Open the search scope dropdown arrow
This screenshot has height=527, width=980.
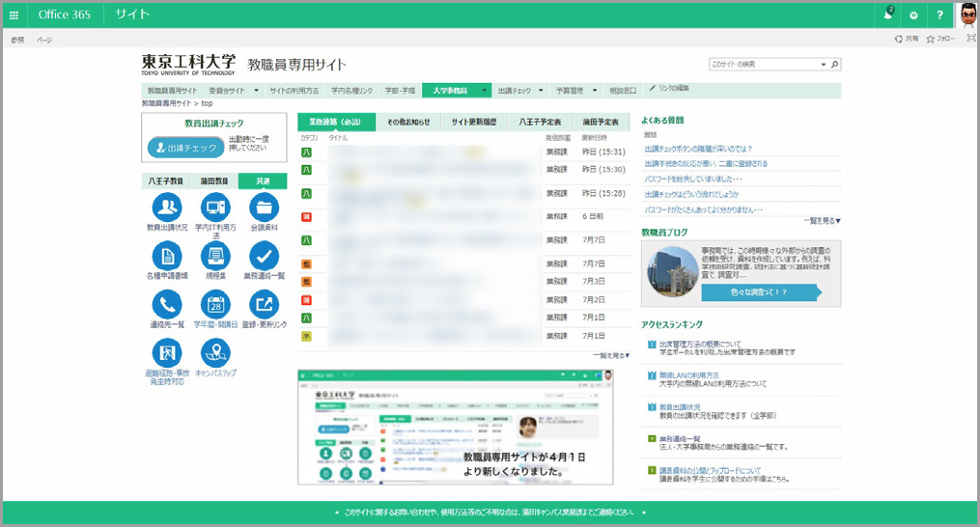tap(824, 65)
